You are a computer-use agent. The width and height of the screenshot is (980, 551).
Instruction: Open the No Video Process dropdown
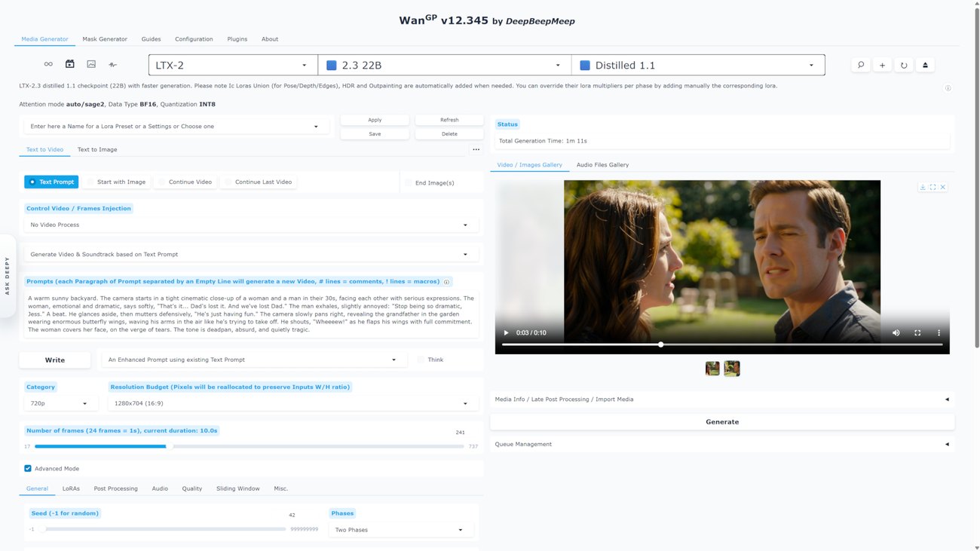(250, 225)
